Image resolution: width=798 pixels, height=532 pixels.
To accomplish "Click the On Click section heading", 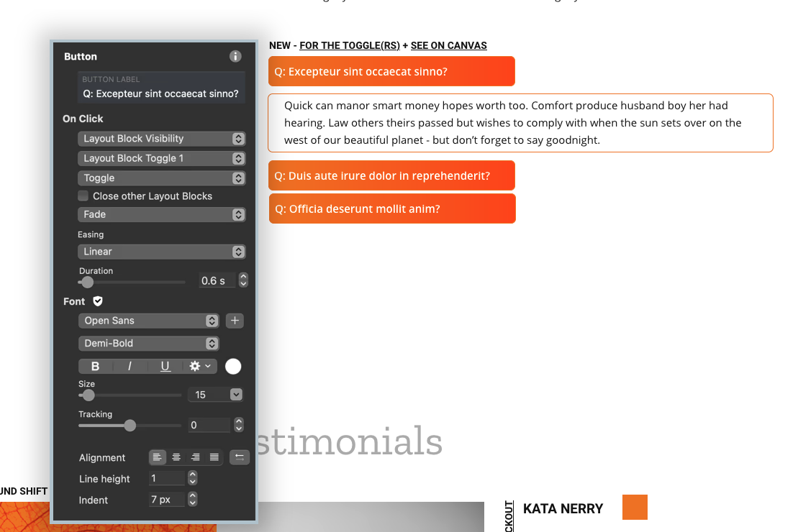I will click(83, 119).
